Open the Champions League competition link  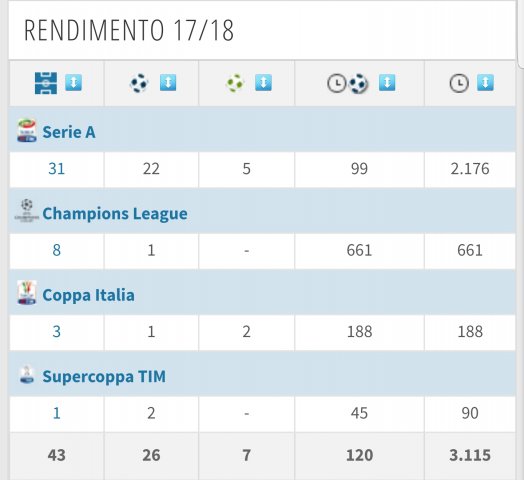(115, 214)
